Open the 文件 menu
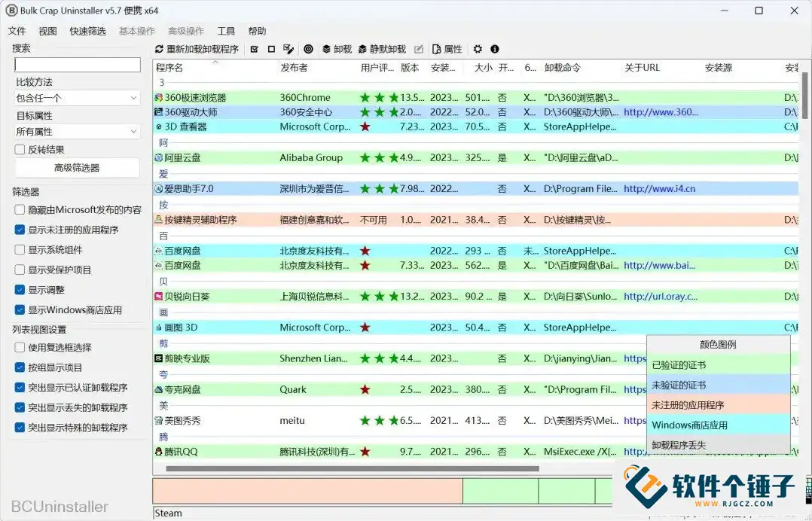 point(17,31)
